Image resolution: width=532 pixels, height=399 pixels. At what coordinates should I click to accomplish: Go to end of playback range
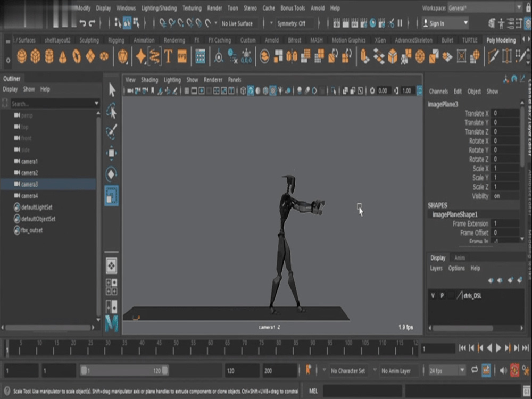click(x=526, y=348)
